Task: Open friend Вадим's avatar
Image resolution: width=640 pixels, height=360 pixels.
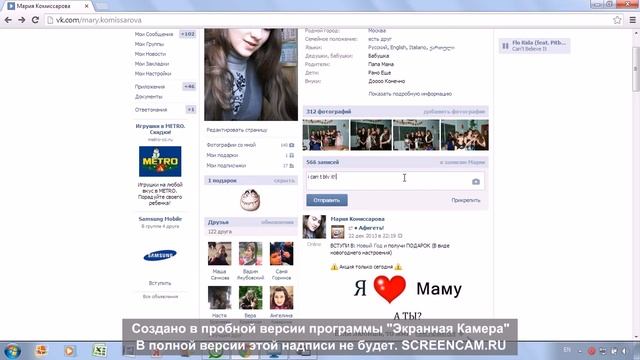Action: tap(251, 253)
